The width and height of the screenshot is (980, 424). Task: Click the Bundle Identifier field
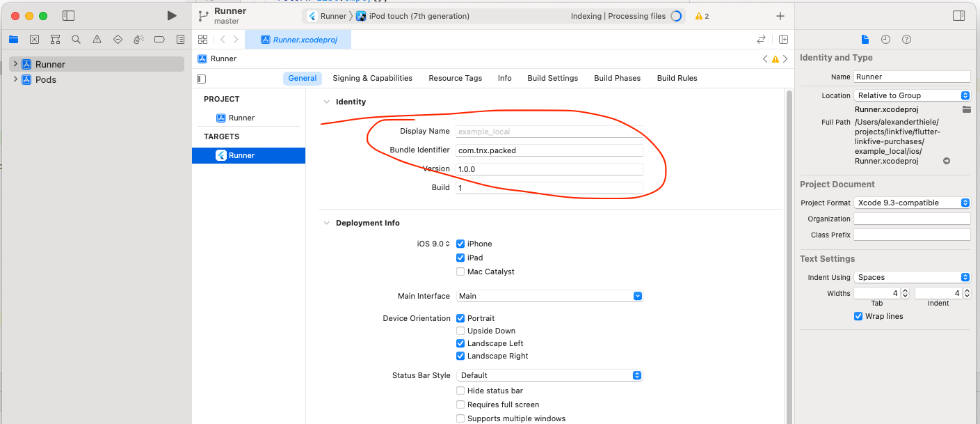pos(549,150)
